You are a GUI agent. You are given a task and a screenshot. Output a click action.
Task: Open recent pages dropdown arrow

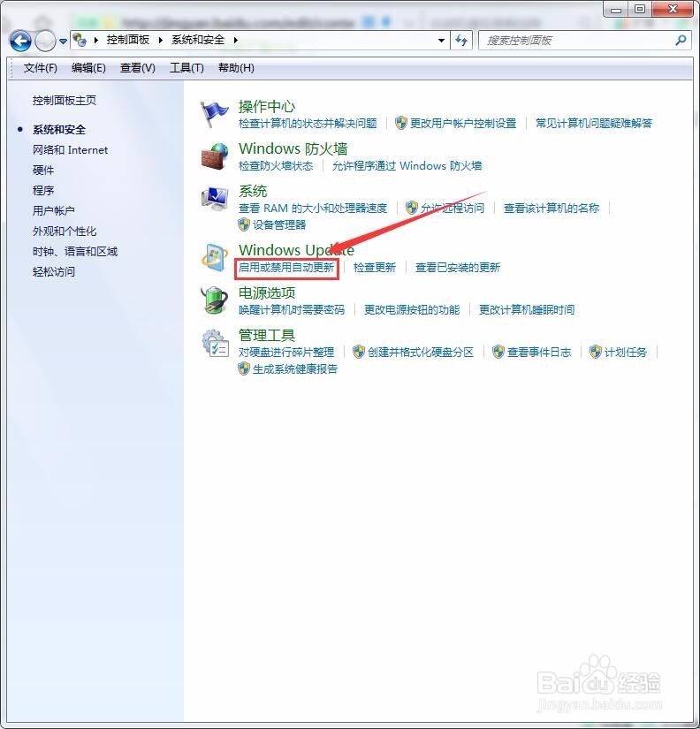tap(64, 42)
